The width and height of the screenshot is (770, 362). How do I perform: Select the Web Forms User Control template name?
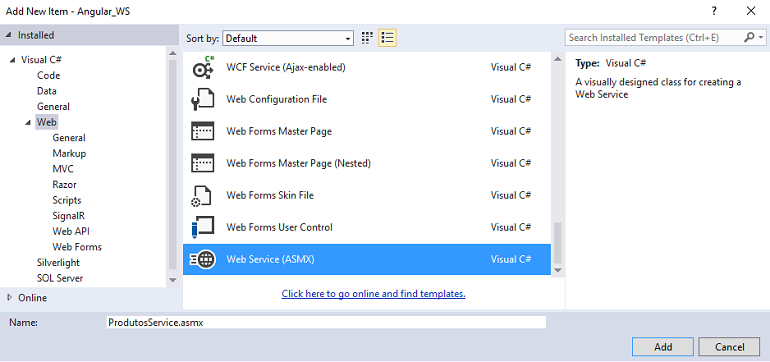pyautogui.click(x=279, y=227)
